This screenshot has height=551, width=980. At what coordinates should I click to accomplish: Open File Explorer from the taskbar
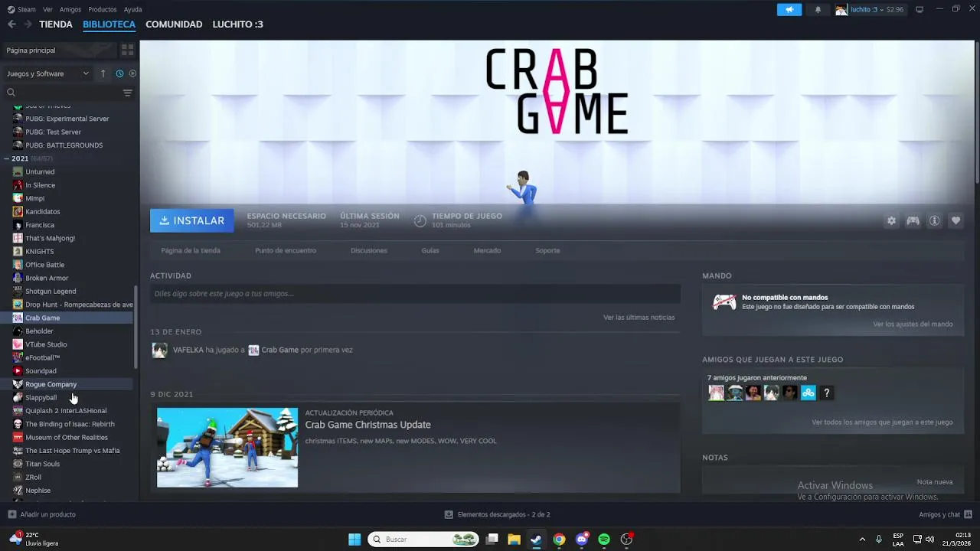pos(514,540)
